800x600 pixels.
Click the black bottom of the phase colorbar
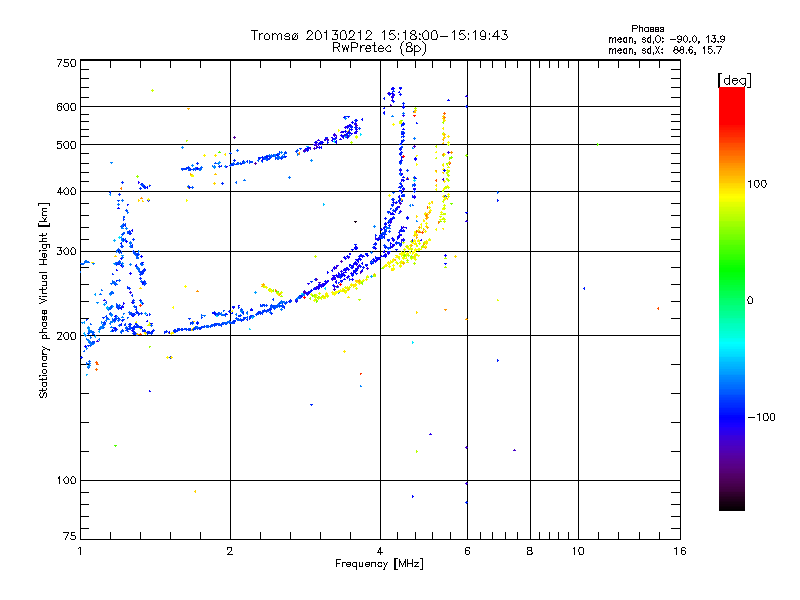[x=732, y=503]
